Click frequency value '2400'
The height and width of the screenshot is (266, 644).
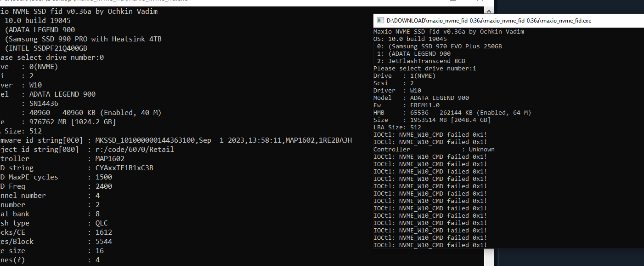click(x=104, y=186)
